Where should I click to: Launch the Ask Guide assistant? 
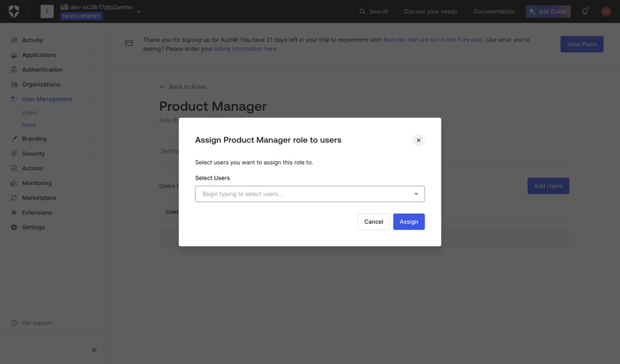pyautogui.click(x=548, y=12)
